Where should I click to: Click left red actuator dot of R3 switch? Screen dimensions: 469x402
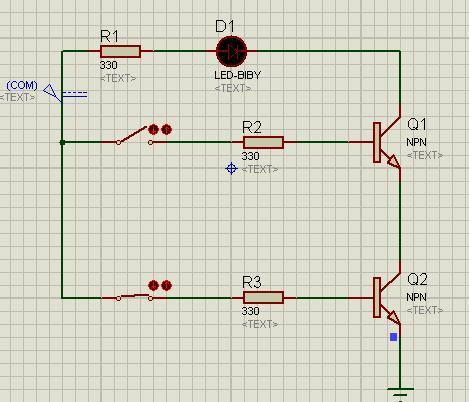pos(153,286)
